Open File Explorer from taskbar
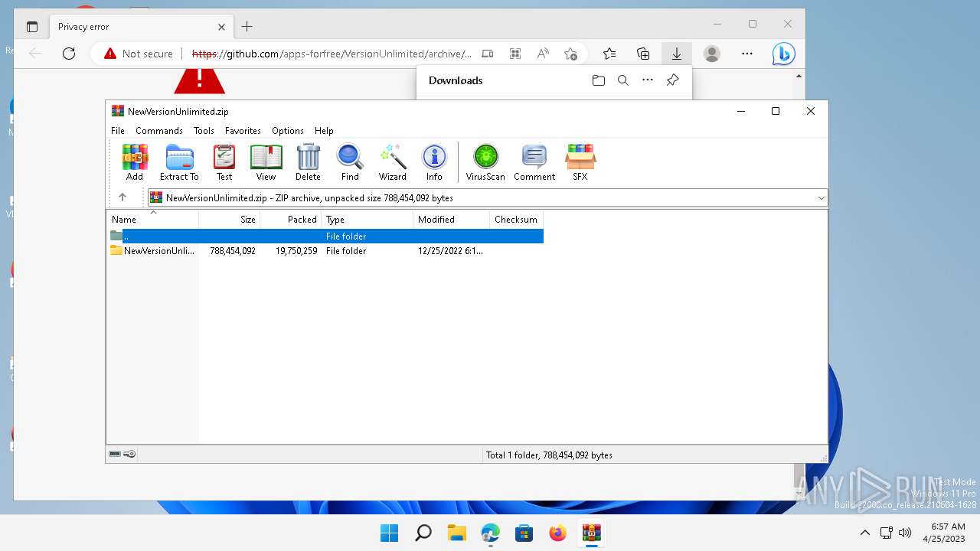Viewport: 980px width, 551px height. (457, 533)
